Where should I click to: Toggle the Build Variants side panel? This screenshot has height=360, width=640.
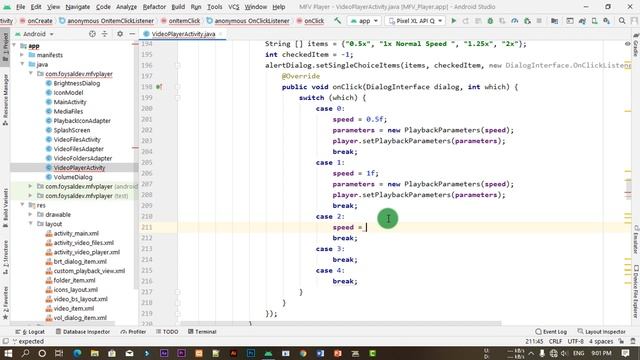coord(5,208)
